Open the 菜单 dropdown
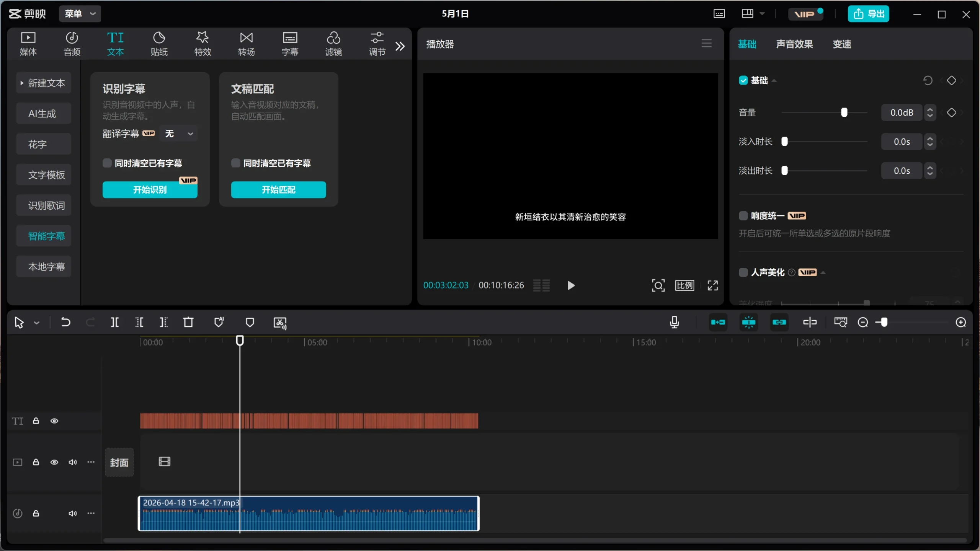 (x=80, y=14)
